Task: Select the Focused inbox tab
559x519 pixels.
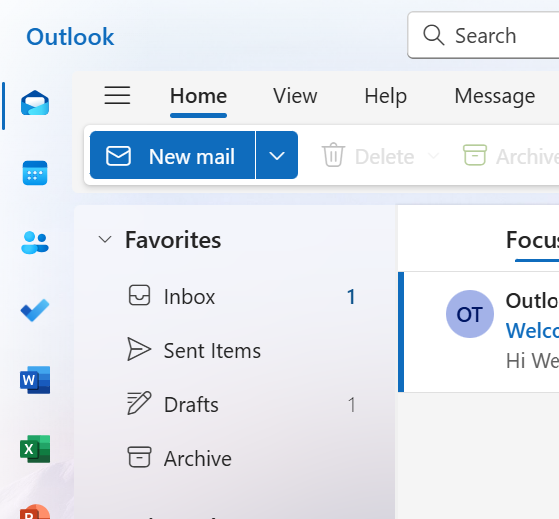Action: [533, 240]
